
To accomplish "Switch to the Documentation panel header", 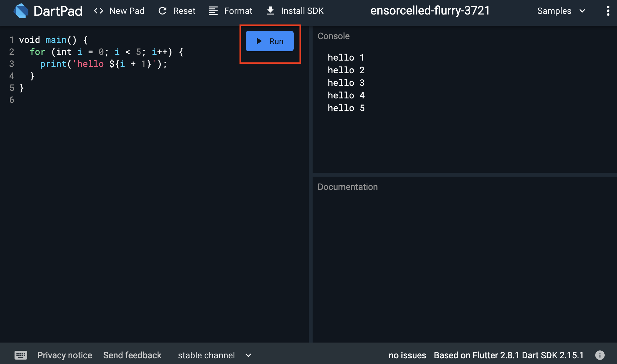I will click(347, 187).
